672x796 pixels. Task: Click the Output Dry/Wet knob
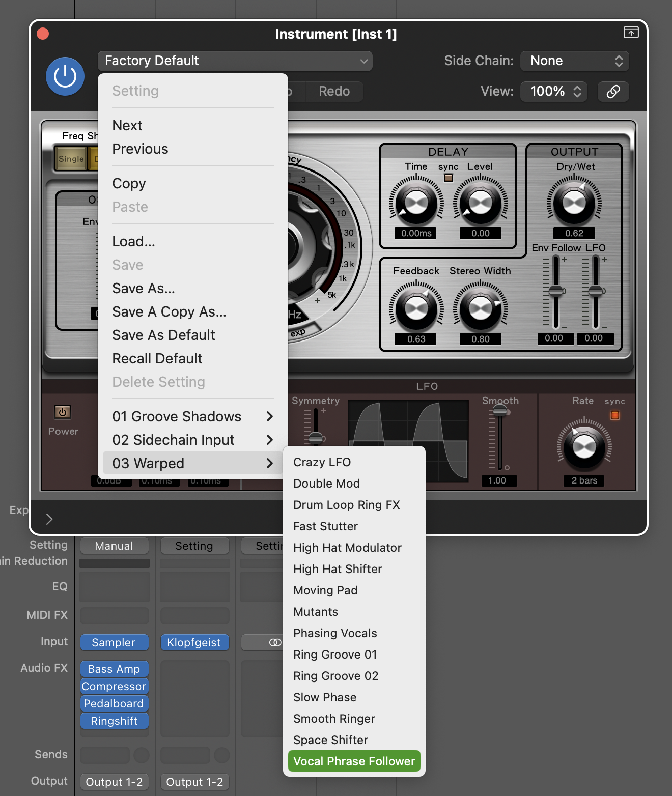[x=574, y=203]
